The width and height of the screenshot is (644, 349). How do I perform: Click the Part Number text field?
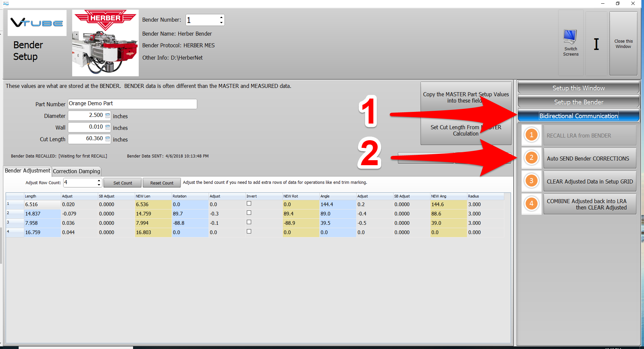132,104
